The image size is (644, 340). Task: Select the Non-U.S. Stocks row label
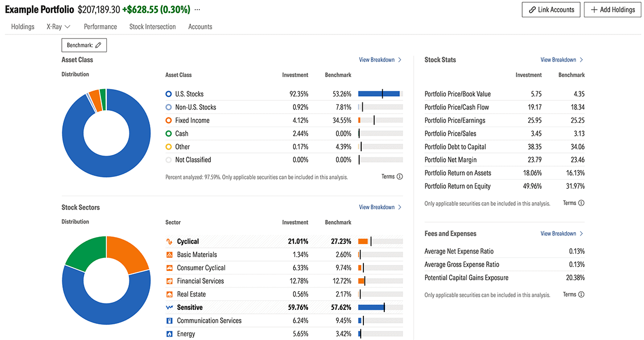[195, 107]
